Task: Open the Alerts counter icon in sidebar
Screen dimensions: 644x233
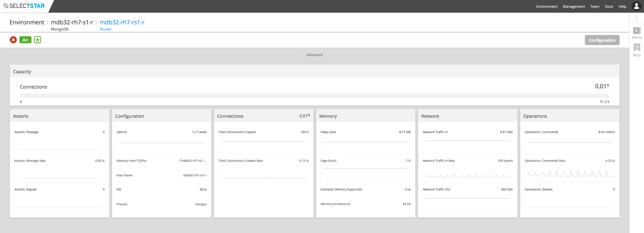Action: (637, 31)
